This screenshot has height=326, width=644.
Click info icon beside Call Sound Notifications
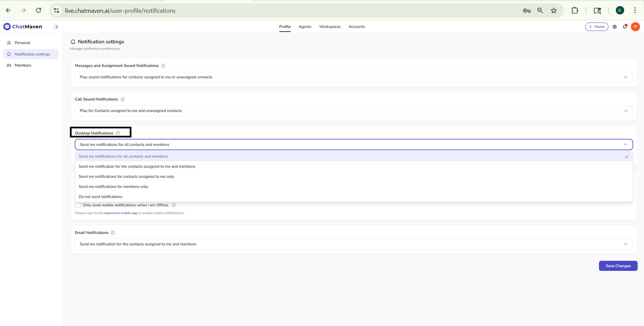click(123, 99)
